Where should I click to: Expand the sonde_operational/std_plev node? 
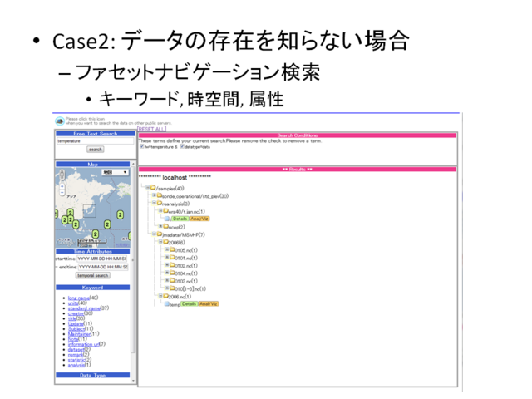[x=155, y=195]
